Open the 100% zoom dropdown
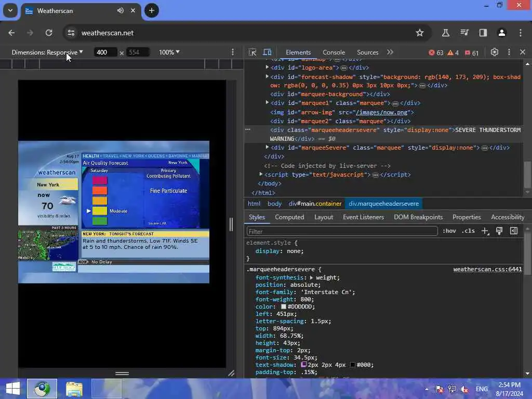Image resolution: width=532 pixels, height=399 pixels. [169, 52]
